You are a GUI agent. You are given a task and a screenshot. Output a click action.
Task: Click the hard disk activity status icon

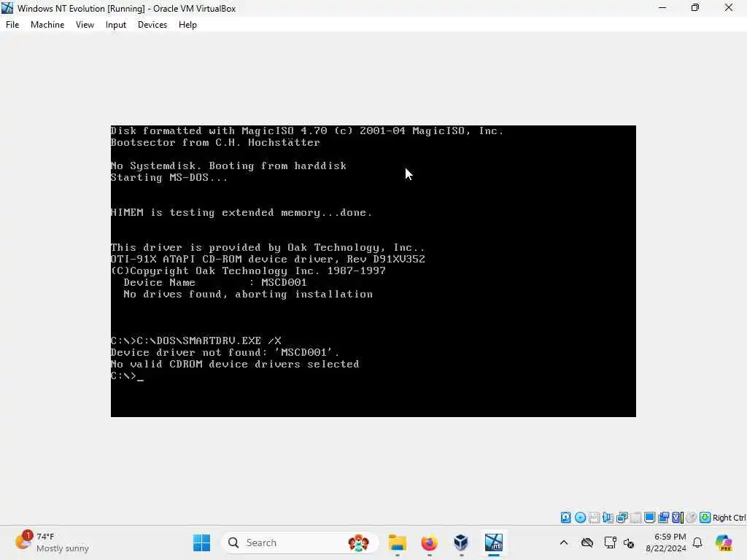(565, 518)
